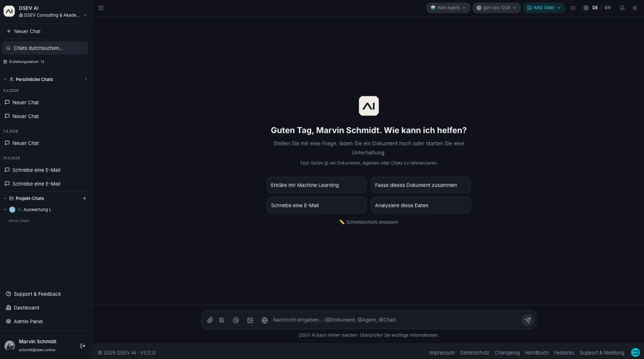Open notifications via the bell icon

[x=622, y=8]
